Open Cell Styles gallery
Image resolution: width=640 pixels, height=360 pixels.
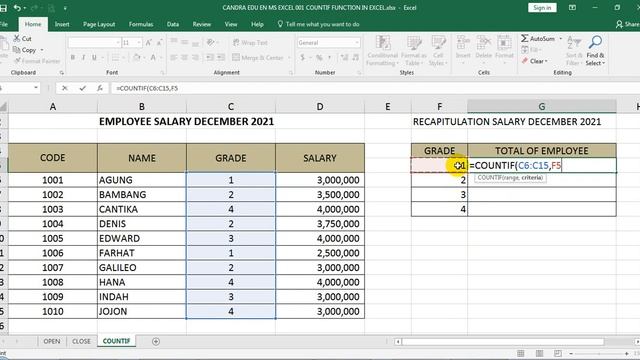438,51
